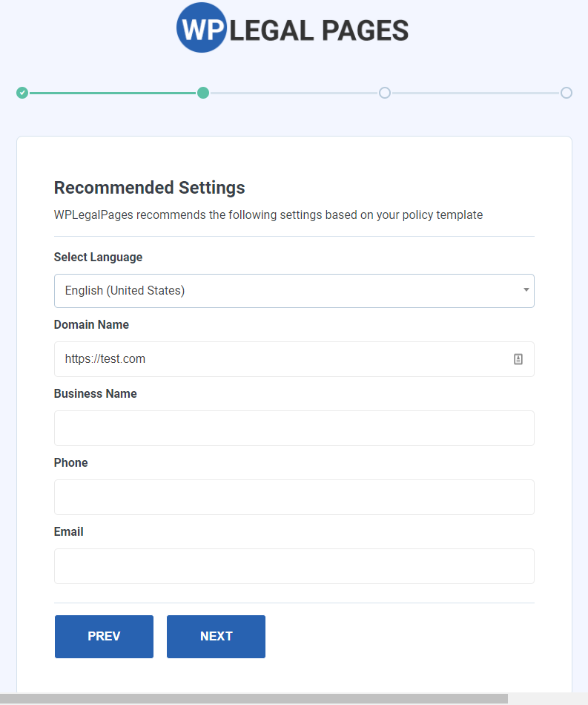Select the third step circle on progress bar
The image size is (588, 705).
point(385,93)
